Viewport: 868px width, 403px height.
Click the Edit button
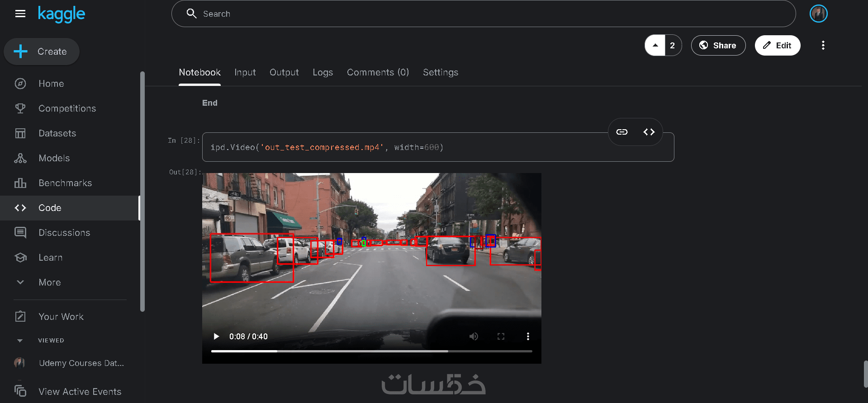(778, 45)
